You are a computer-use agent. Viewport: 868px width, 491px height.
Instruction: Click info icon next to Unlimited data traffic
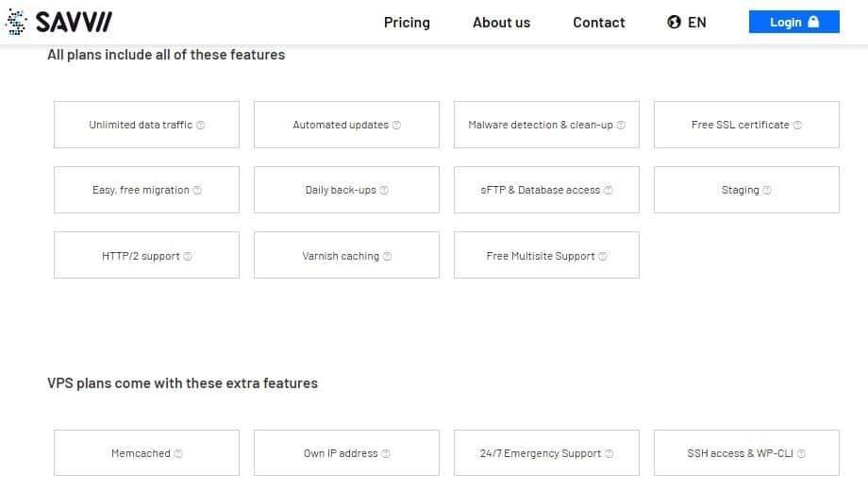pos(200,126)
